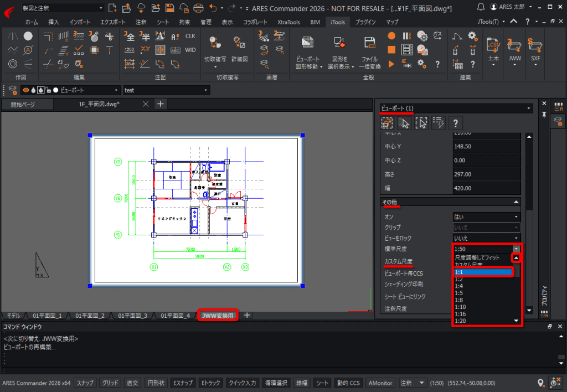This screenshot has height=392, width=567.
Task: Click the help question mark in properties panel
Action: (x=455, y=122)
